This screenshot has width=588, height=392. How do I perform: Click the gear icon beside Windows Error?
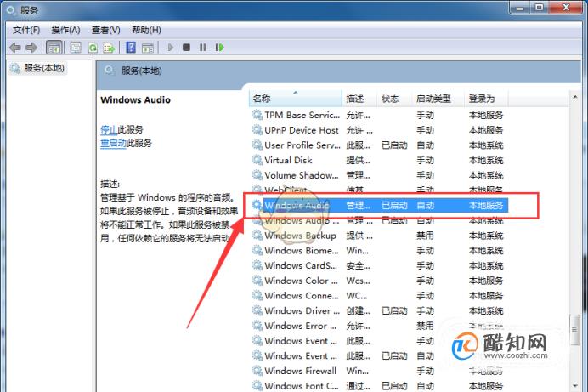click(257, 325)
